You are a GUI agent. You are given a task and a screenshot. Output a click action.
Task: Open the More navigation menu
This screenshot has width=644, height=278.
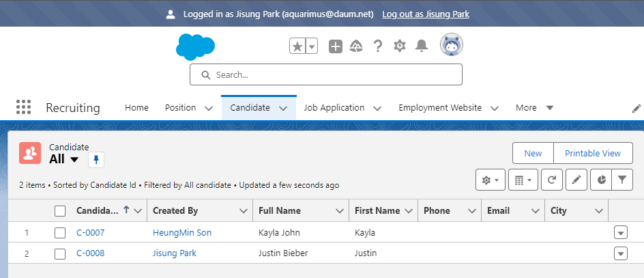pyautogui.click(x=534, y=108)
